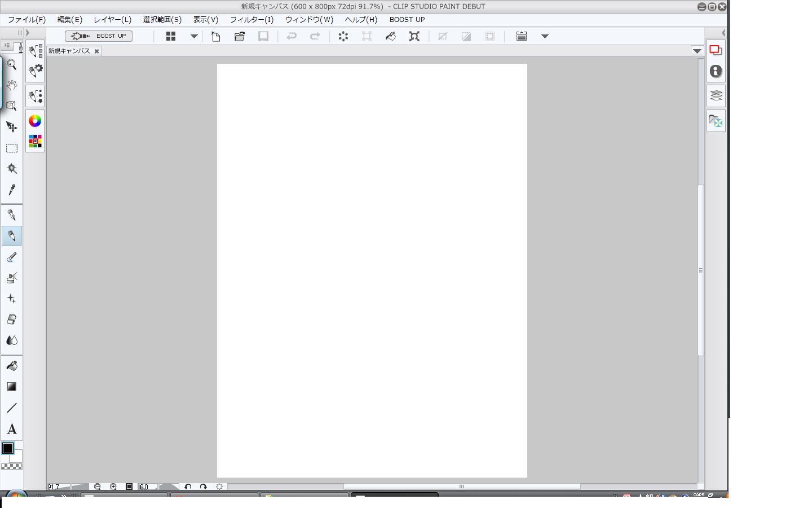
Task: Choose the Gradient tool
Action: tap(11, 387)
